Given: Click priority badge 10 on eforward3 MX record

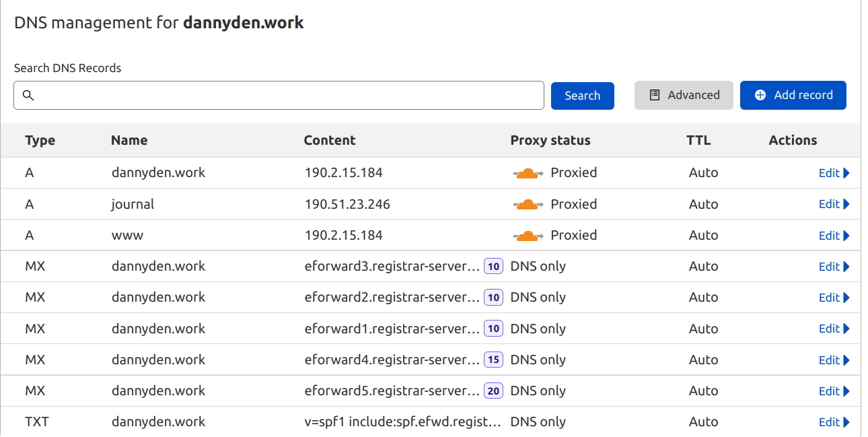Looking at the screenshot, I should tap(493, 266).
